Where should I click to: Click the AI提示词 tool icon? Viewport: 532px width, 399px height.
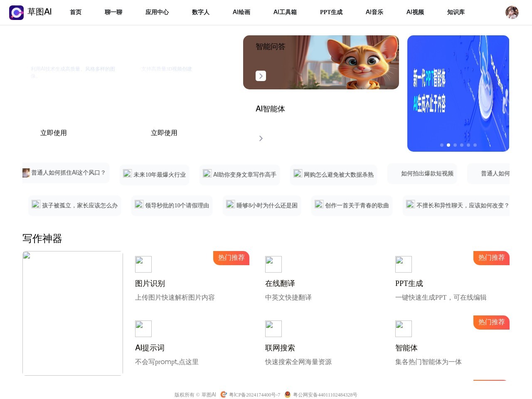point(143,329)
